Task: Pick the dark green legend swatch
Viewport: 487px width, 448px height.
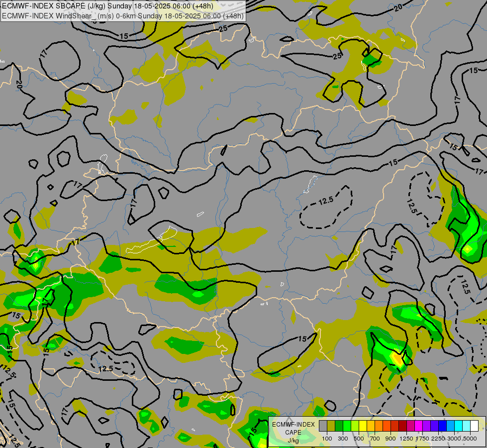Action: [339, 426]
